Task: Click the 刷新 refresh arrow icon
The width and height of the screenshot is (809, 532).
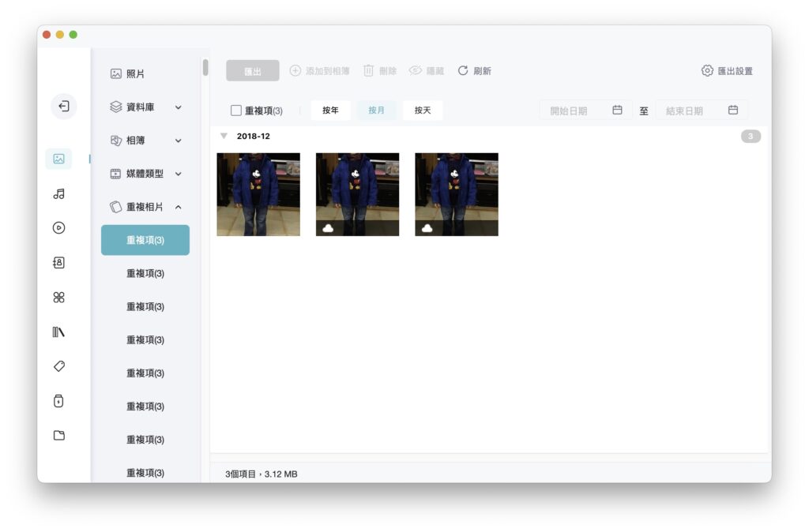Action: coord(463,70)
